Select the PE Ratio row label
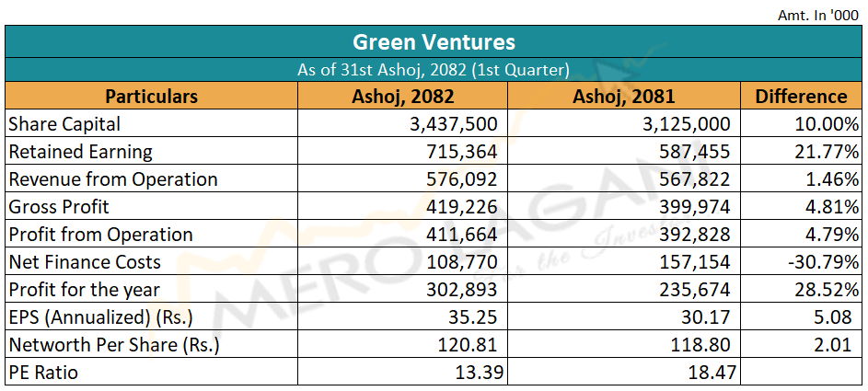This screenshot has height=391, width=868. (44, 373)
